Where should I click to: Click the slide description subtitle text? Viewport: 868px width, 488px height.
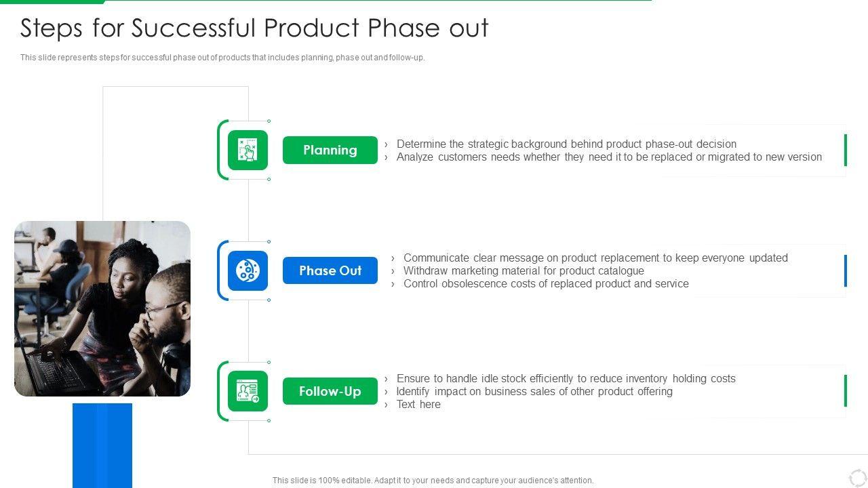222,58
